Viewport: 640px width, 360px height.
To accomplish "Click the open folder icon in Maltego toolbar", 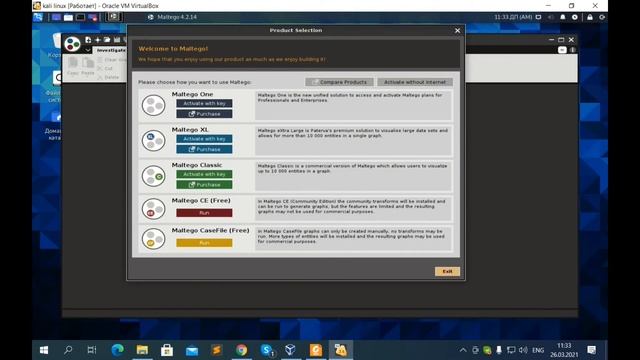I will pos(107,40).
